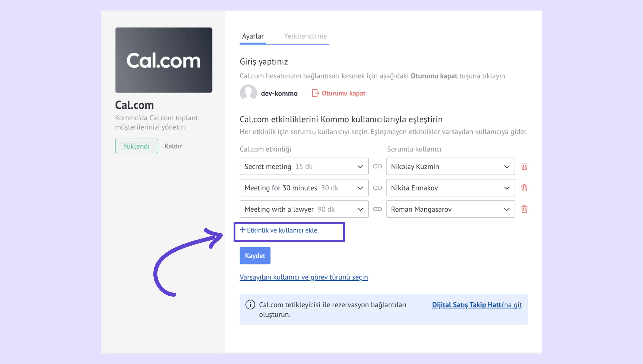This screenshot has width=643, height=364.
Task: Click the info icon in the blue banner
Action: point(250,304)
